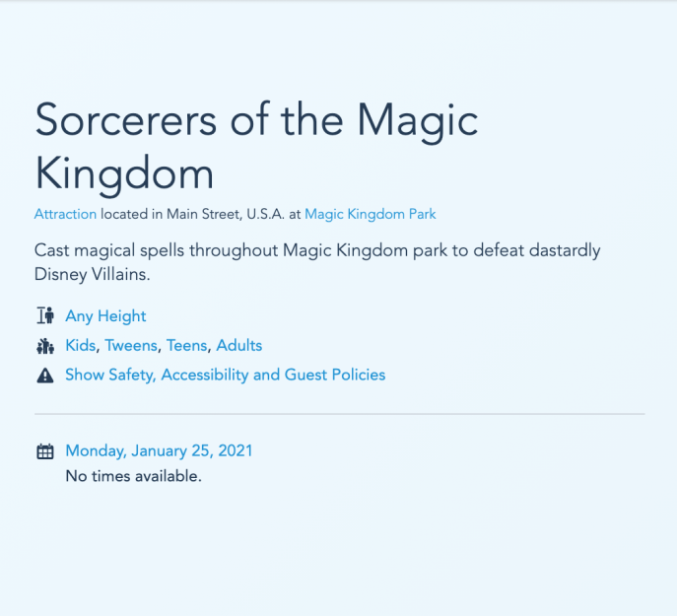Screen dimensions: 677x616
Task: Change the date Monday, January 25, 2021
Action: tap(159, 451)
